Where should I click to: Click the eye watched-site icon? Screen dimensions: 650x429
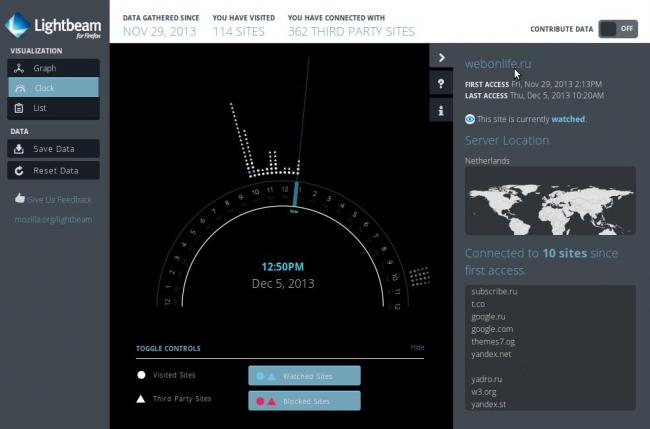(470, 119)
